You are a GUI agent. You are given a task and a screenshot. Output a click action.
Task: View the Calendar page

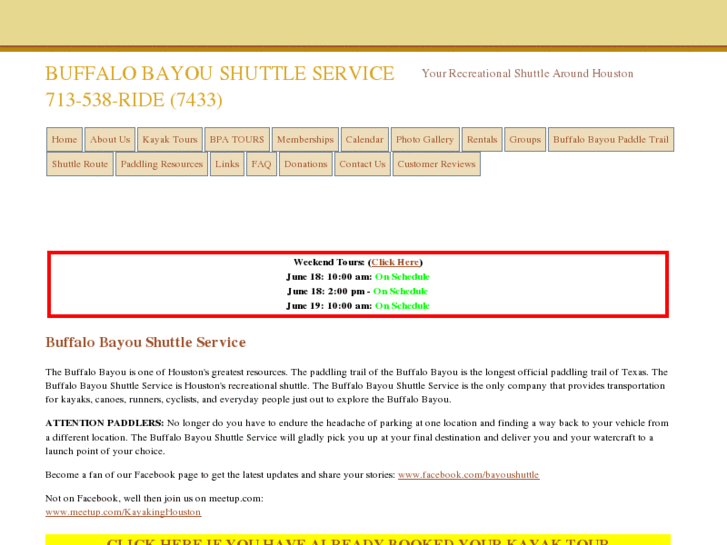pyautogui.click(x=364, y=140)
